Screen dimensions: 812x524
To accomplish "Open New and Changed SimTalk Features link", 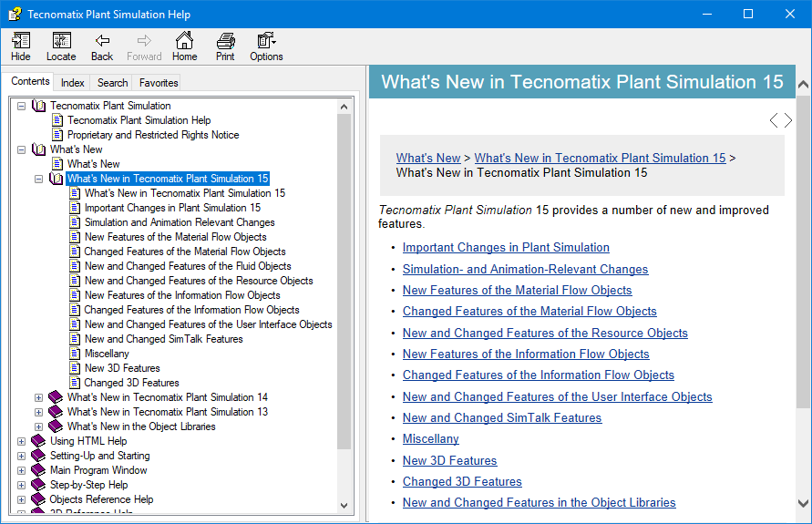I will [502, 417].
